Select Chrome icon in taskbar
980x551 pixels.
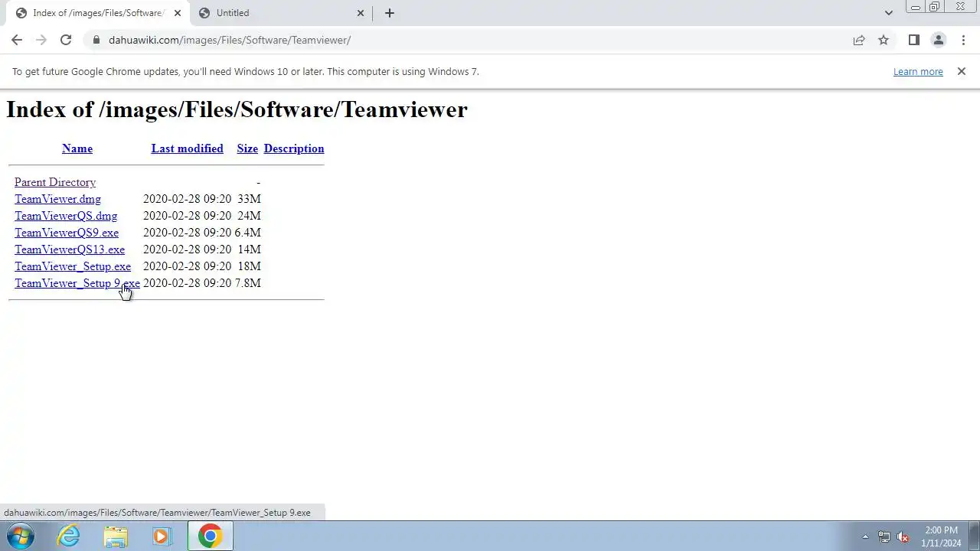click(210, 536)
